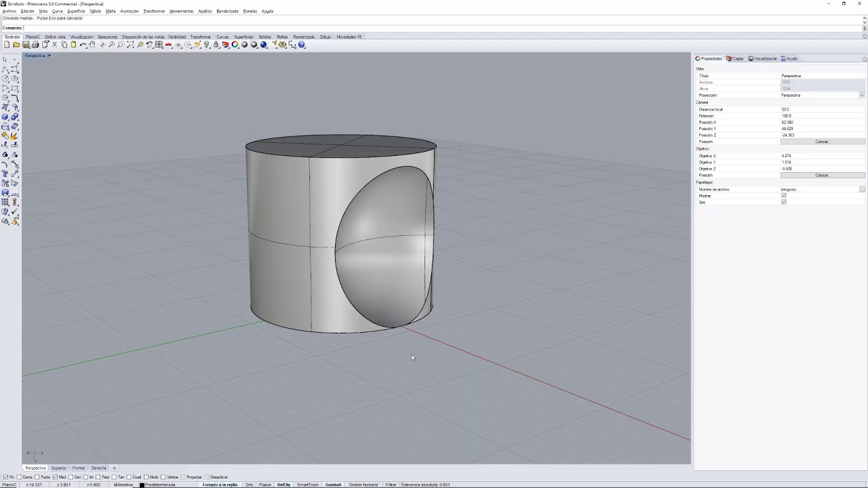
Task: Cut selection with the scissors icon
Action: (54, 45)
